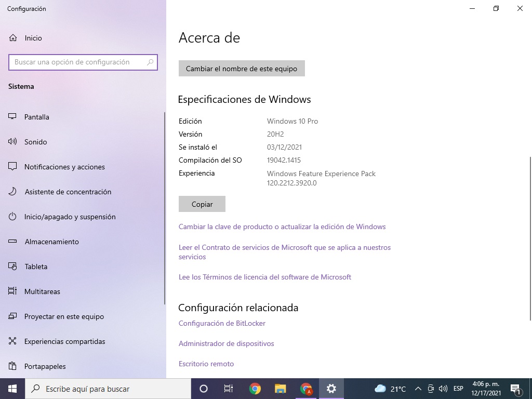Click the Multitareas icon
The width and height of the screenshot is (532, 399).
point(12,291)
